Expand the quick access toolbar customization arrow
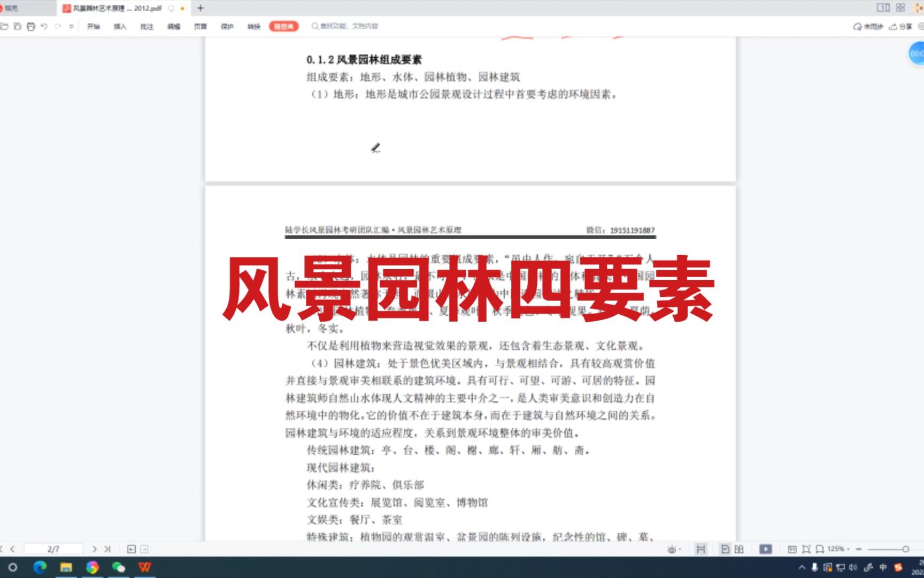Viewport: 924px width, 578px height. [72, 26]
